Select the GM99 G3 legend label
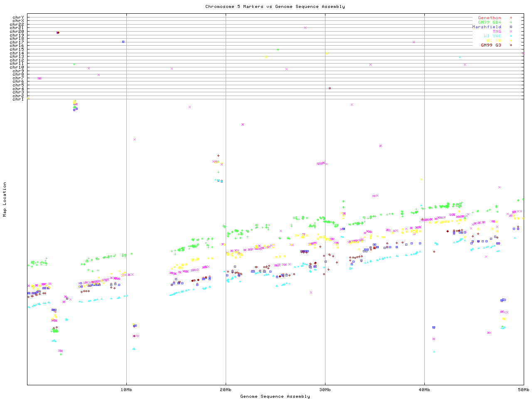The width and height of the screenshot is (532, 399). tap(491, 45)
